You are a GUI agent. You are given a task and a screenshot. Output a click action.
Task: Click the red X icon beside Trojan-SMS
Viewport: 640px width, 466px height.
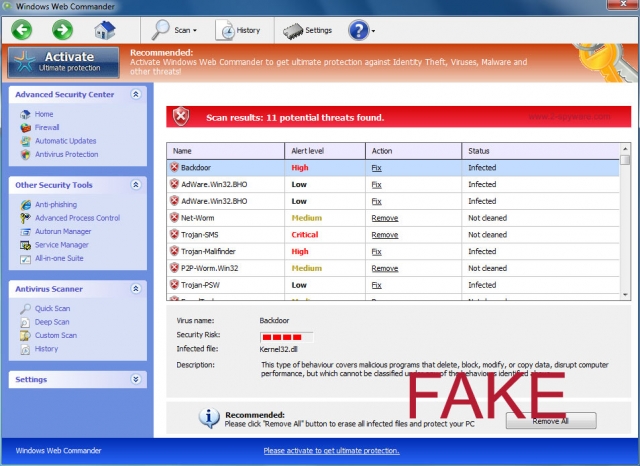[x=174, y=234]
